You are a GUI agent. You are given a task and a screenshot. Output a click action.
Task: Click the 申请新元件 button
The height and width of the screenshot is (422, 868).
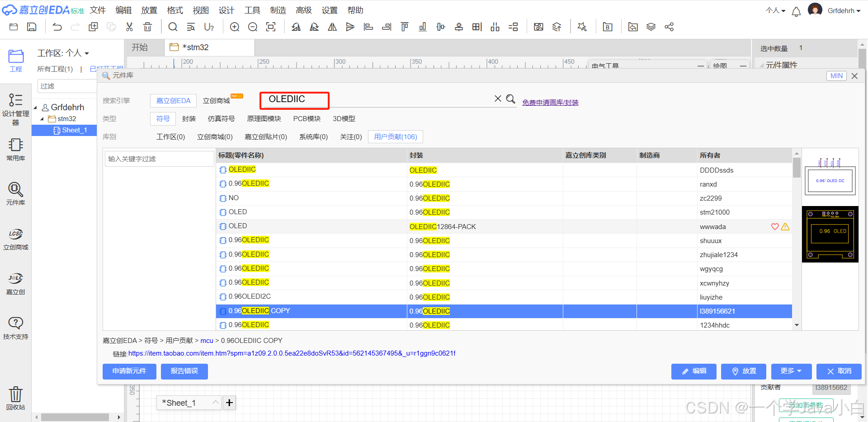point(129,371)
